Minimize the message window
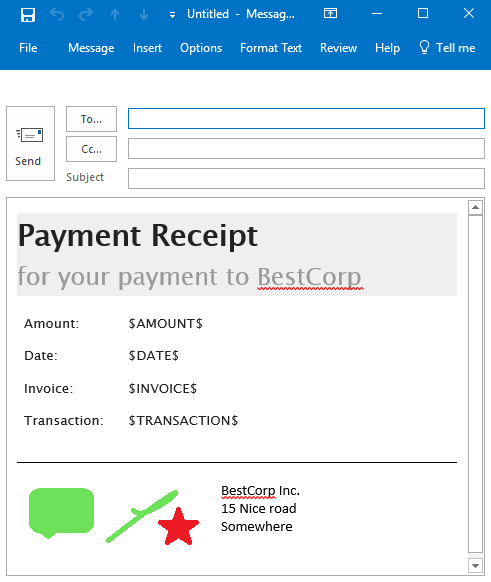Image resolution: width=491 pixels, height=582 pixels. click(377, 14)
